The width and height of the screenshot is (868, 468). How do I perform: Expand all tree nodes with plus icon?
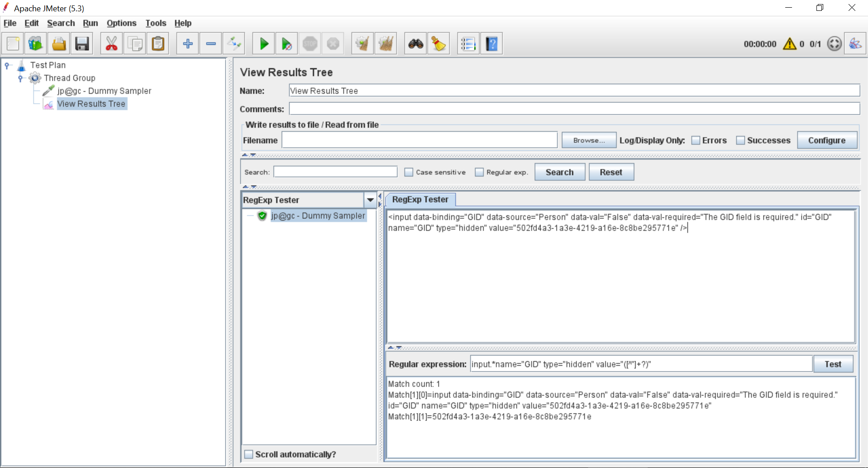click(188, 44)
